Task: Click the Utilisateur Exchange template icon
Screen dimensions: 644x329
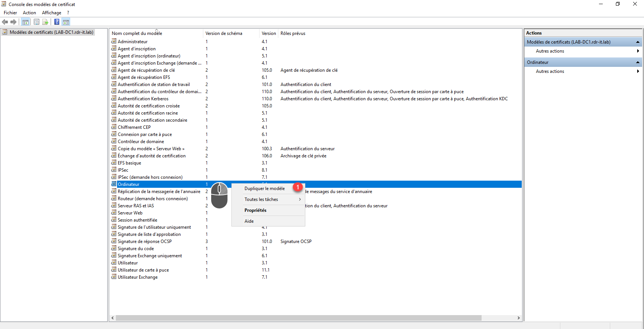Action: tap(114, 277)
